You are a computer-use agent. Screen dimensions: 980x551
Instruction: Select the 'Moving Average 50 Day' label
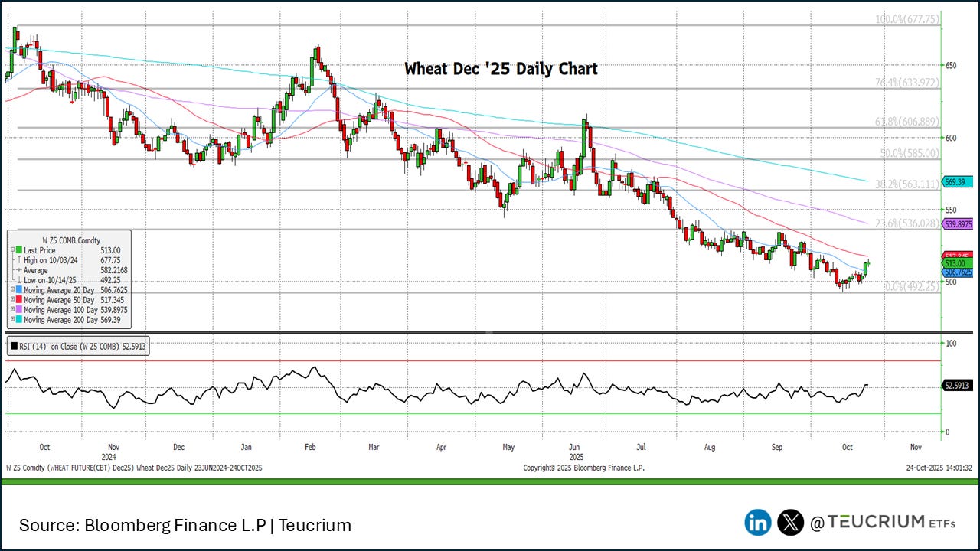[x=57, y=300]
